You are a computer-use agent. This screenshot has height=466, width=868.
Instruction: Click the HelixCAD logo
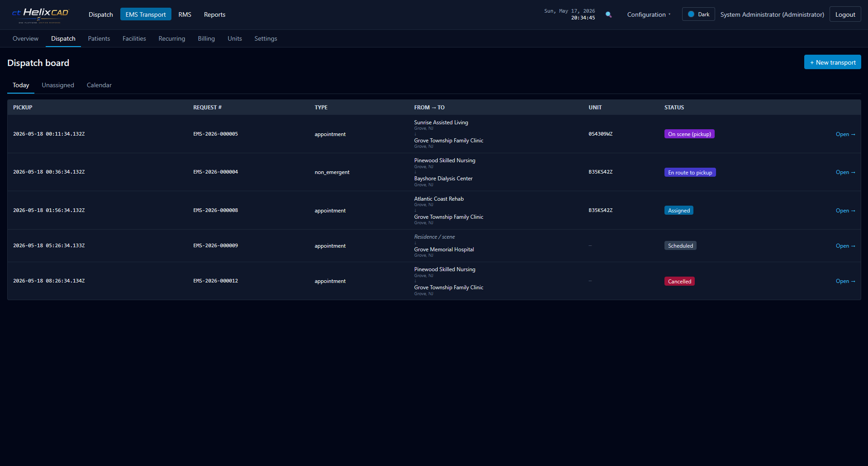40,15
